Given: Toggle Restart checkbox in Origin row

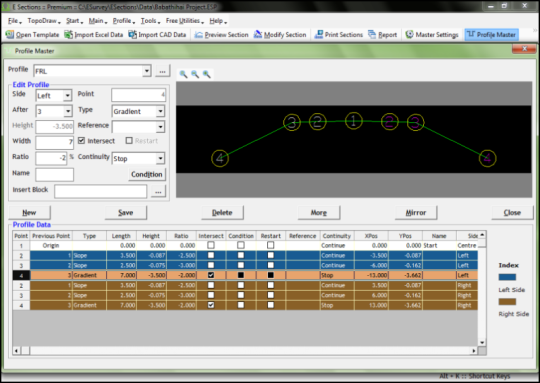Looking at the screenshot, I should click(x=271, y=245).
